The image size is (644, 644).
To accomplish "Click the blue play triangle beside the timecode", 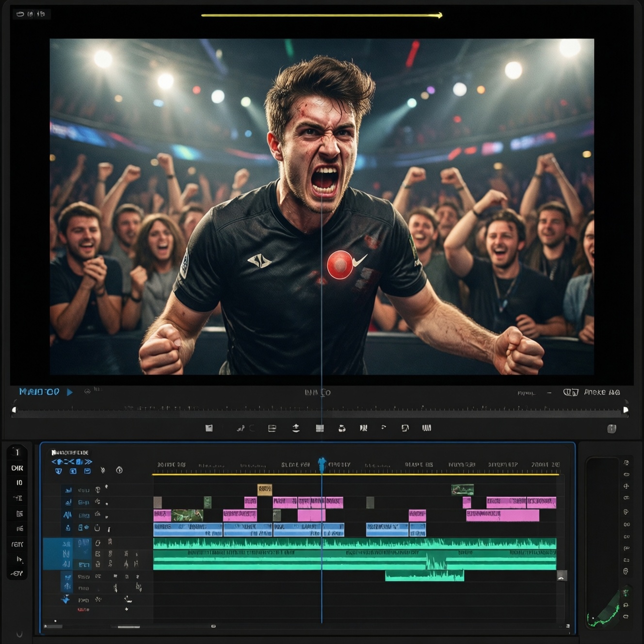I will [70, 392].
